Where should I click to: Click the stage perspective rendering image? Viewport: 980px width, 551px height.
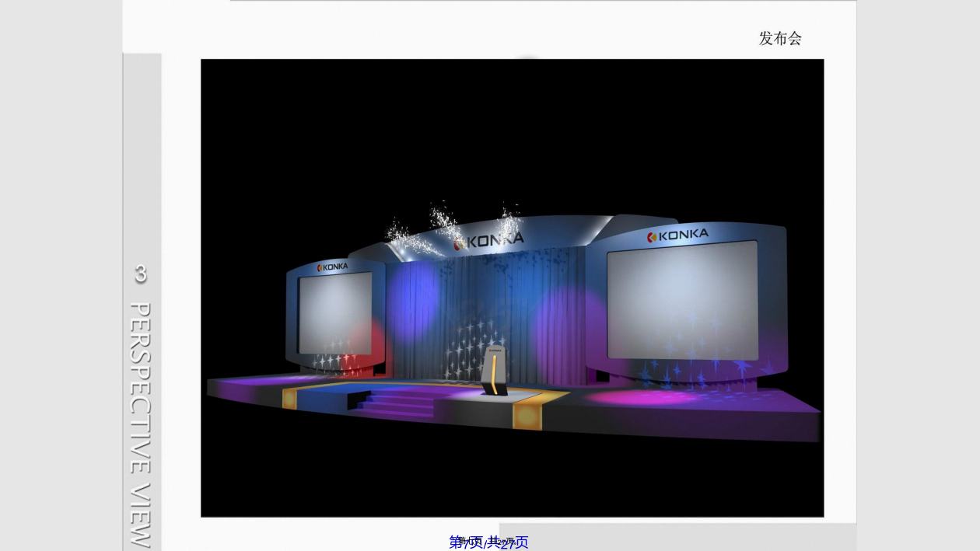pos(512,288)
